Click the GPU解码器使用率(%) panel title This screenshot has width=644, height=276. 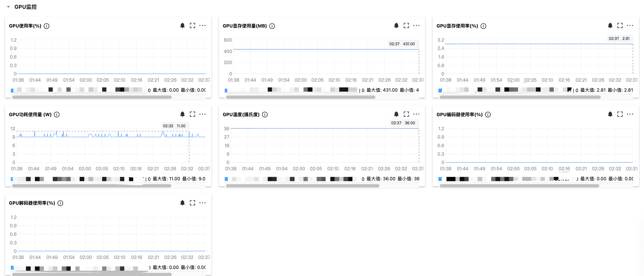(x=32, y=203)
